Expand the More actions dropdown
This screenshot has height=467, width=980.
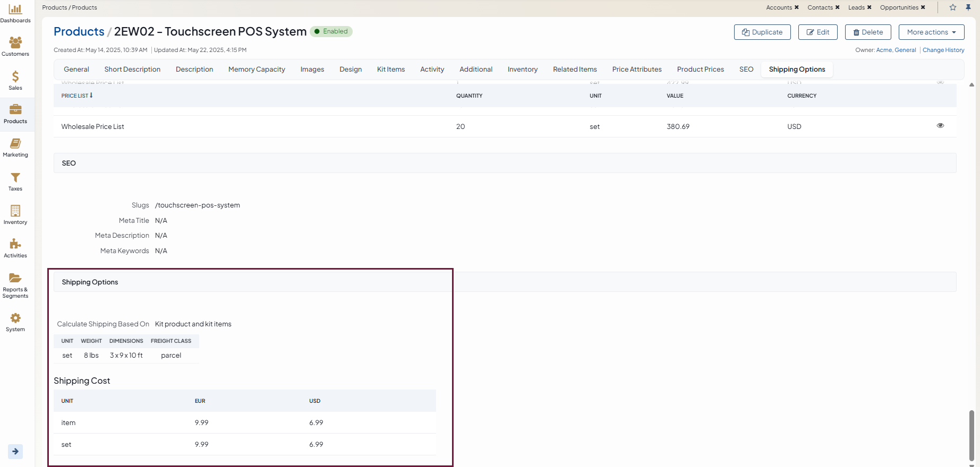pyautogui.click(x=931, y=32)
